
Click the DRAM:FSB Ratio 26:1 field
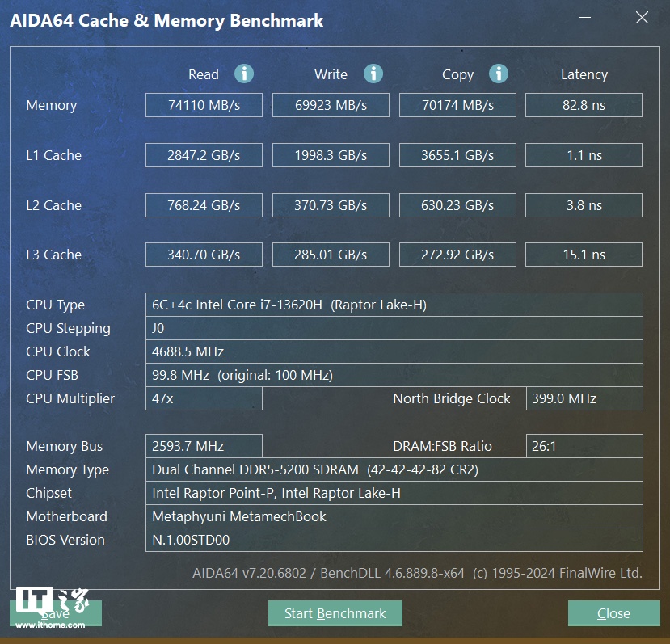click(584, 446)
